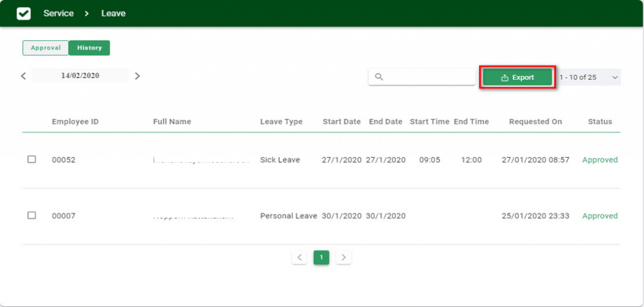The image size is (644, 307).
Task: Click the checkmark app logo icon
Action: point(23,13)
